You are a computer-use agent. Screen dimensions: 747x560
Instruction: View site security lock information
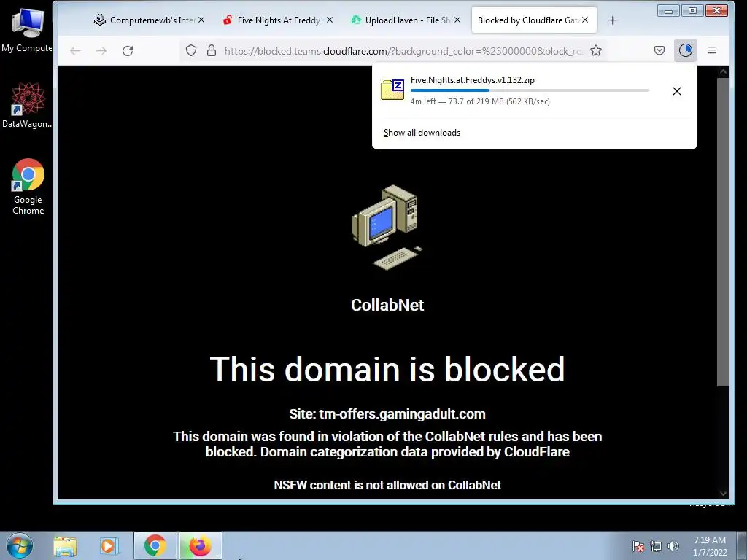point(212,50)
